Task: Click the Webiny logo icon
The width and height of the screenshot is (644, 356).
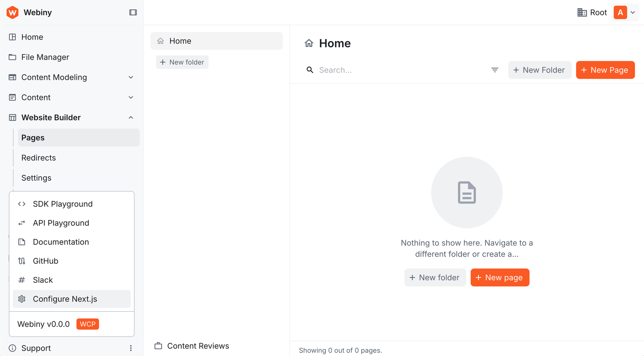Action: [x=12, y=12]
